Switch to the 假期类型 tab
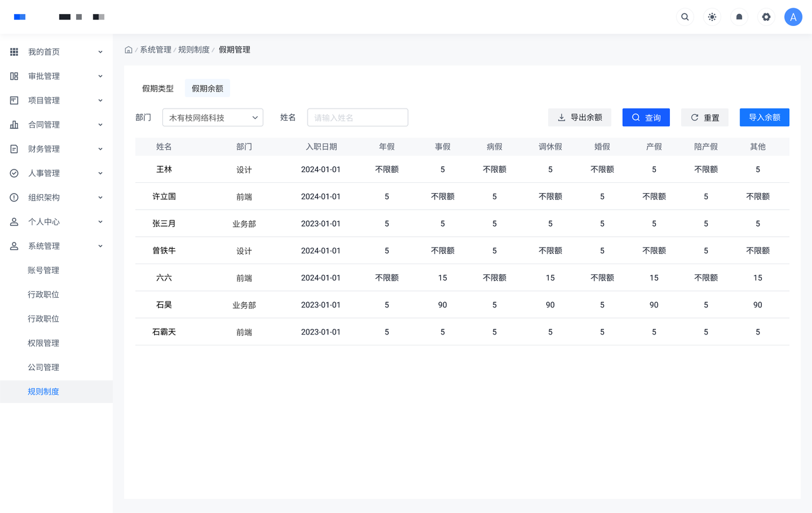Viewport: 812px width, 513px height. (158, 89)
